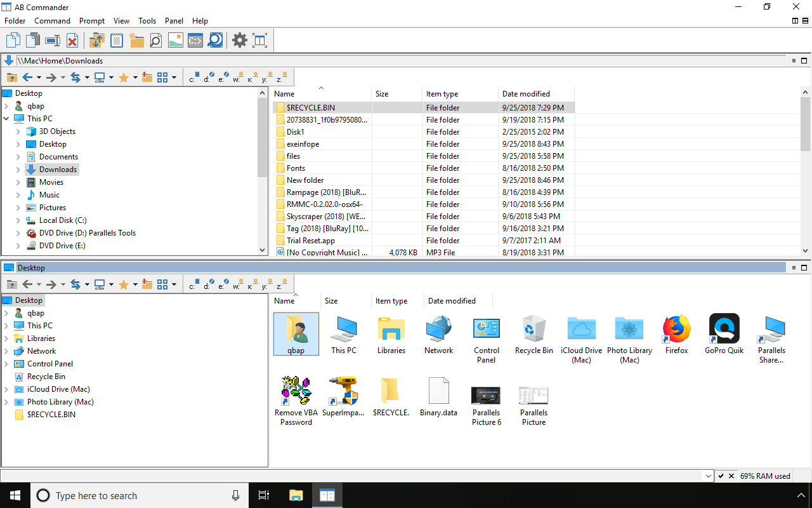Open the View menu

click(121, 20)
